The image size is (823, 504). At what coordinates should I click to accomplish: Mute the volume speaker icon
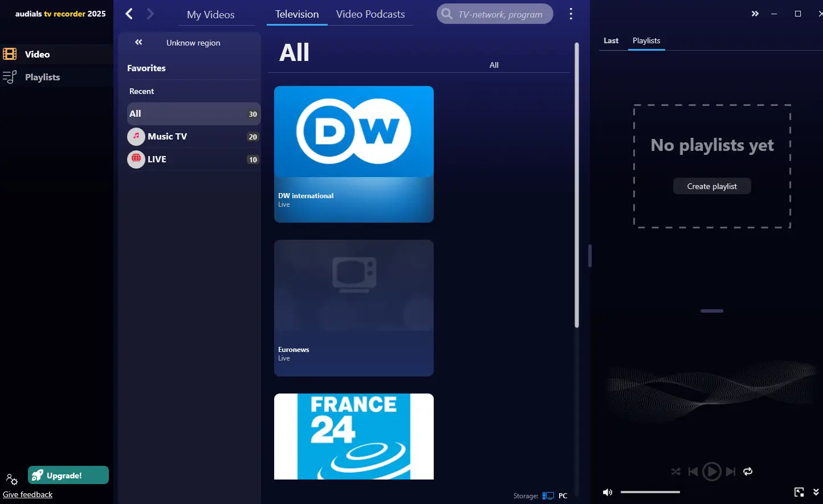click(608, 492)
